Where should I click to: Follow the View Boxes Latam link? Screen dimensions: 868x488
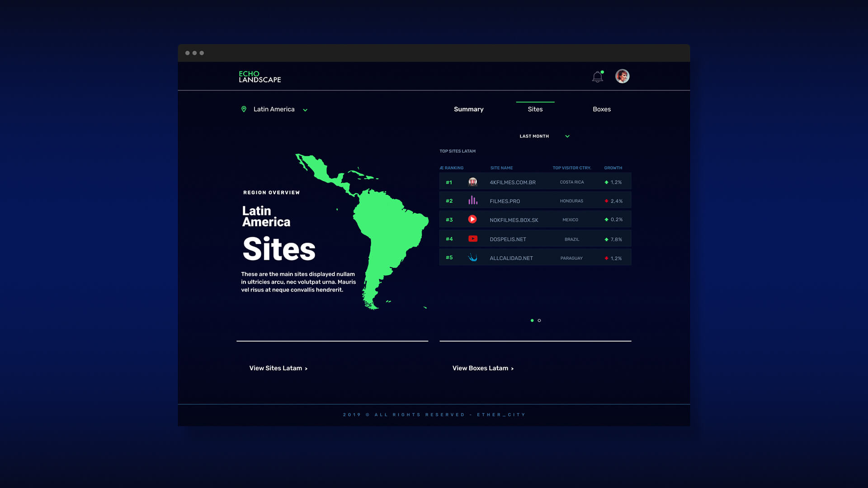coord(482,368)
